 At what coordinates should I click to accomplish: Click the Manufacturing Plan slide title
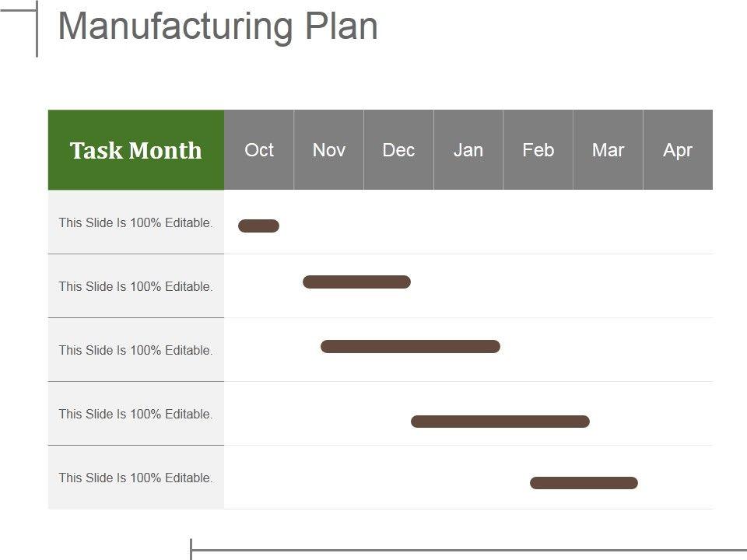point(218,26)
